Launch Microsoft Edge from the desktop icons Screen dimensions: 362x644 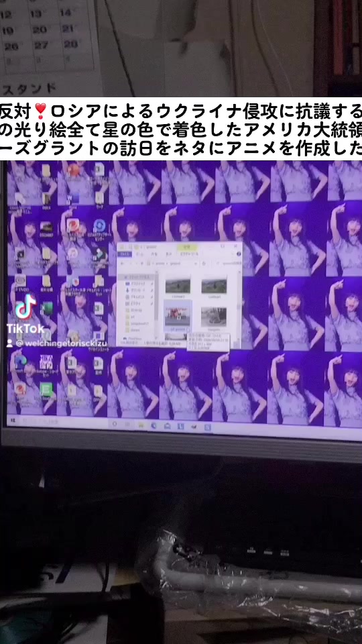(21, 362)
